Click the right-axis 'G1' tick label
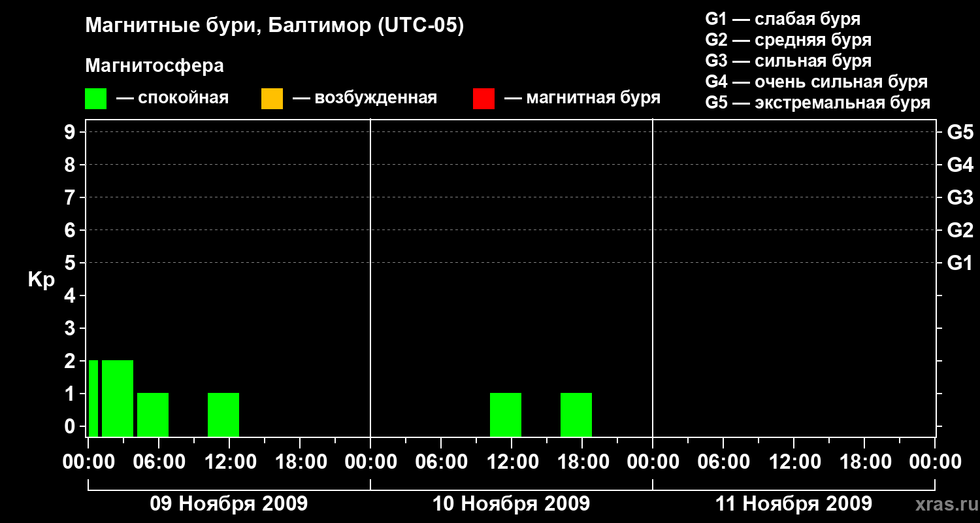Screen dimensions: 980x523 coord(960,263)
